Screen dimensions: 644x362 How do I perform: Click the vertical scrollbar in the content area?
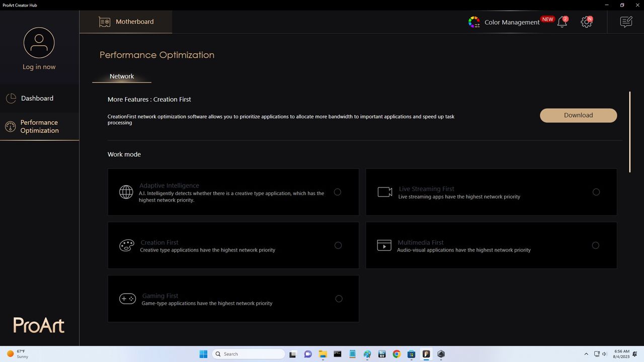click(x=629, y=132)
